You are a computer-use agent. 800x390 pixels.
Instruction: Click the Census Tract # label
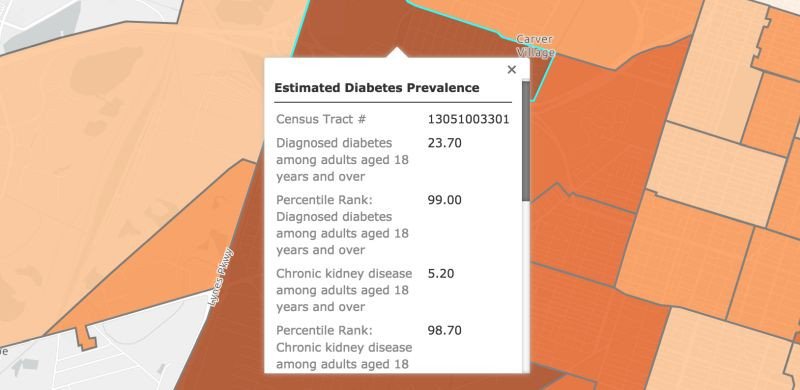(x=321, y=119)
